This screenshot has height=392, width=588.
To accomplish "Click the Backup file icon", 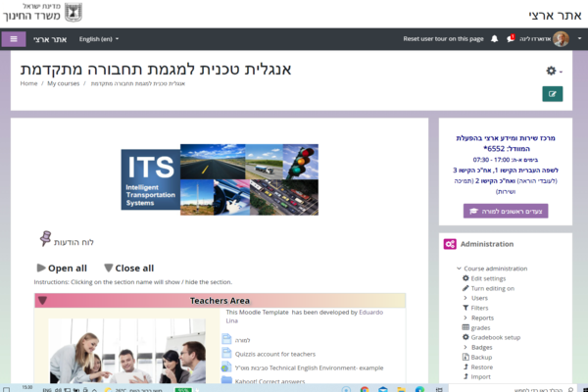I will 465,357.
